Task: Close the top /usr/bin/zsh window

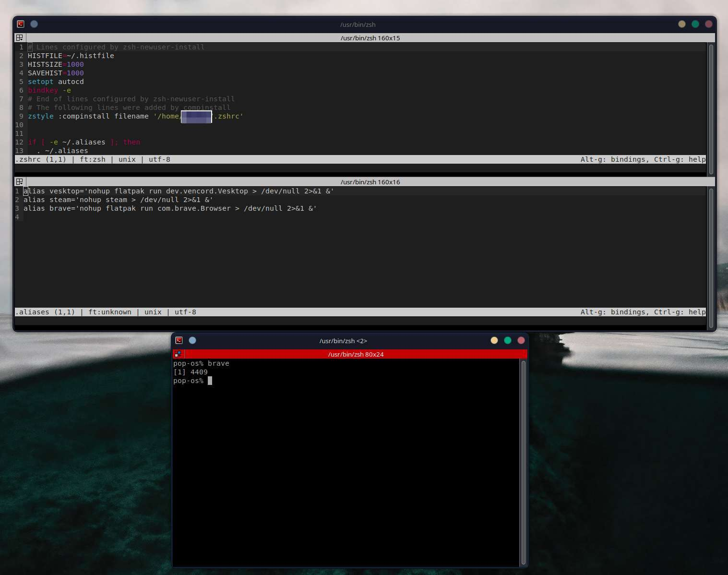Action: click(x=709, y=24)
